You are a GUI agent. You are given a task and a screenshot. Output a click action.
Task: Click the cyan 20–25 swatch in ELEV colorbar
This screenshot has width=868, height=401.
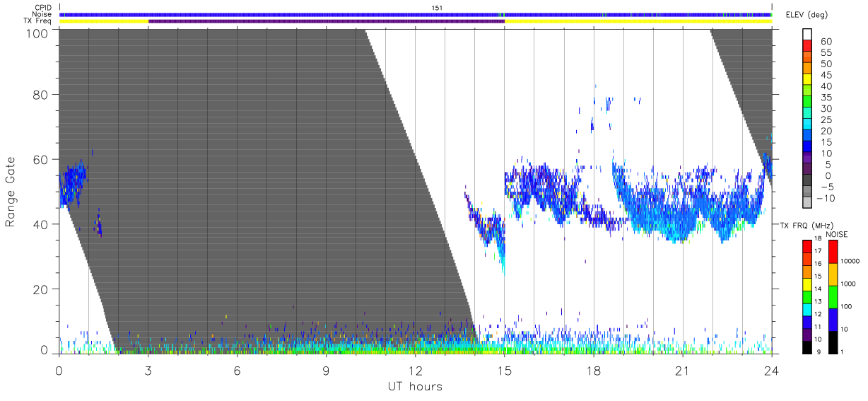tap(807, 125)
